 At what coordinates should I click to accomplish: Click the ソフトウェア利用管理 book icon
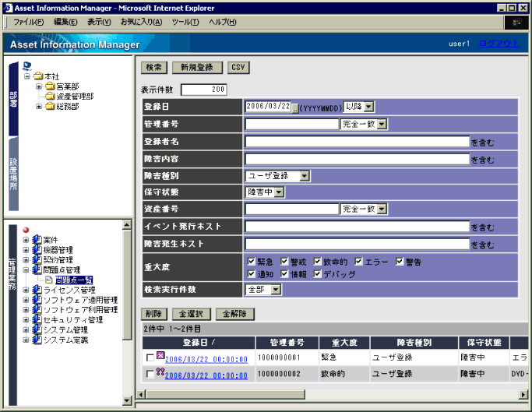37,309
